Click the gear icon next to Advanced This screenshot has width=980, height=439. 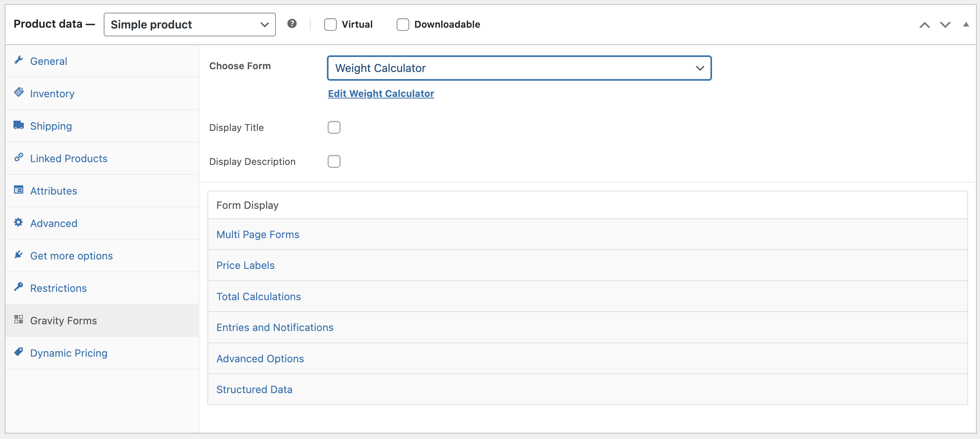[x=18, y=222]
